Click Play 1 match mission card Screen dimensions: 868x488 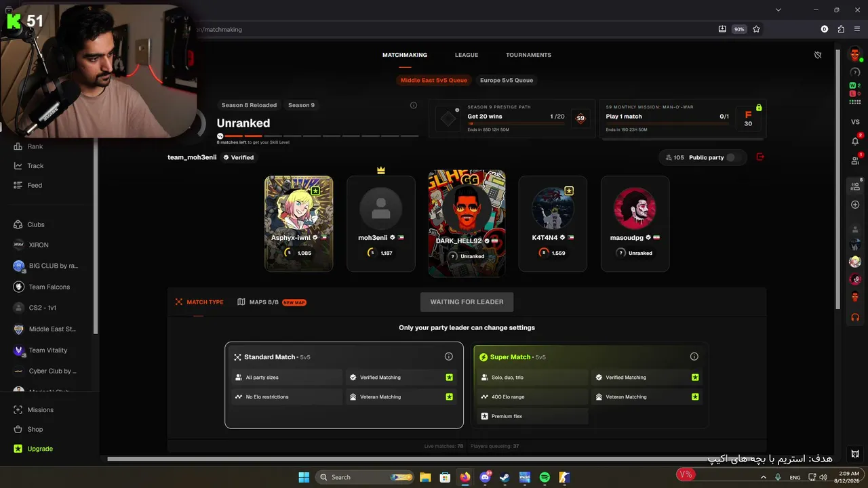[x=683, y=119]
